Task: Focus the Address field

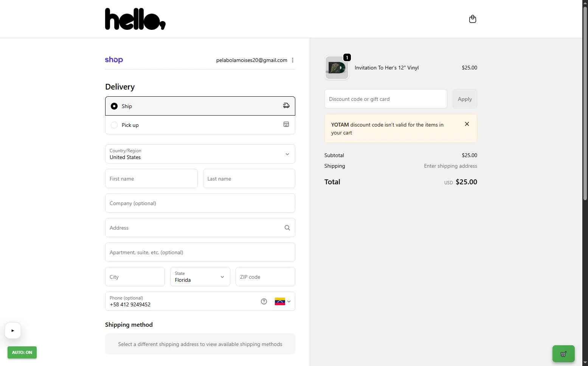Action: click(200, 227)
